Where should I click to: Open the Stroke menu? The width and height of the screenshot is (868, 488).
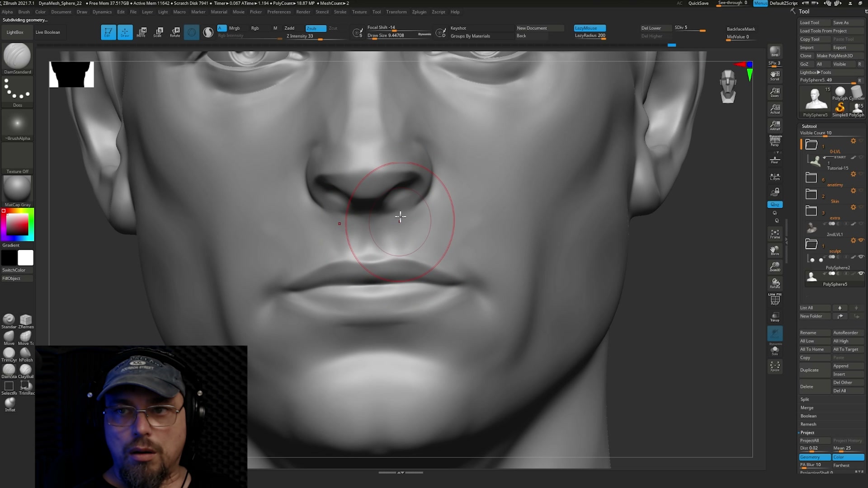pos(340,12)
